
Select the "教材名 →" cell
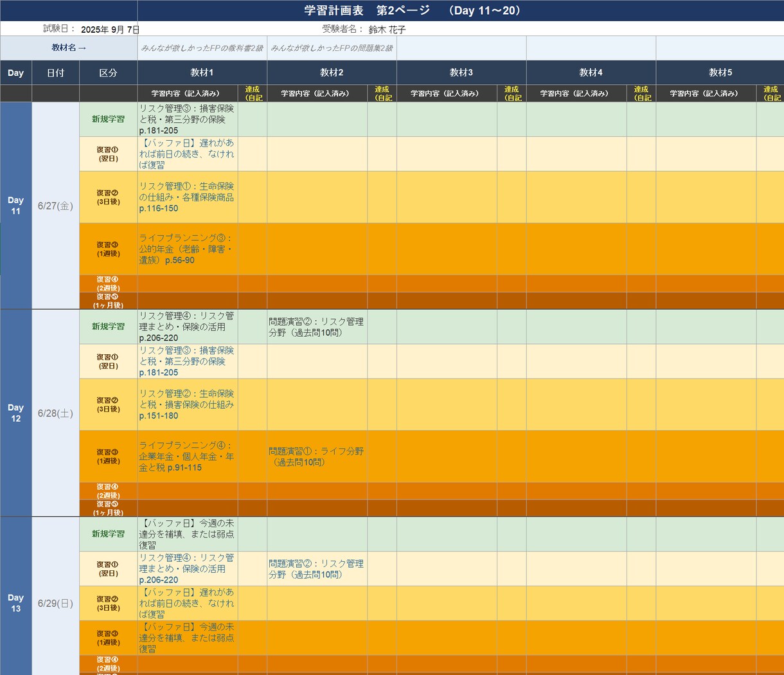pos(69,48)
